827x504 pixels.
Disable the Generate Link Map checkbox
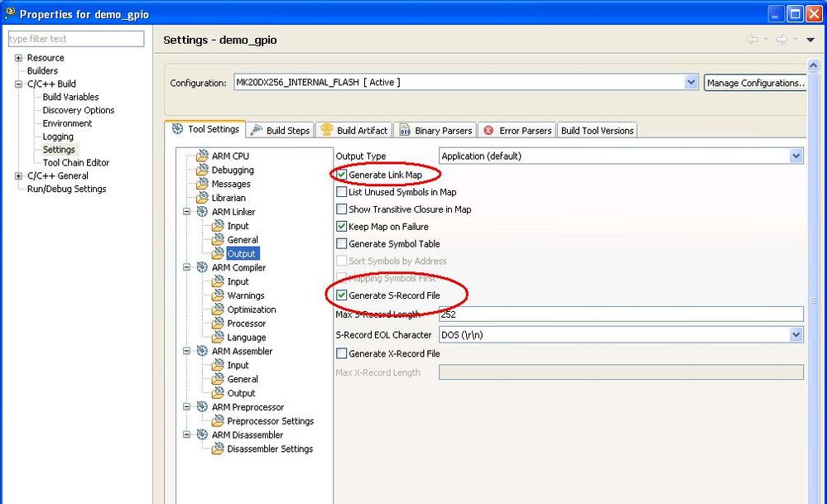click(x=342, y=175)
